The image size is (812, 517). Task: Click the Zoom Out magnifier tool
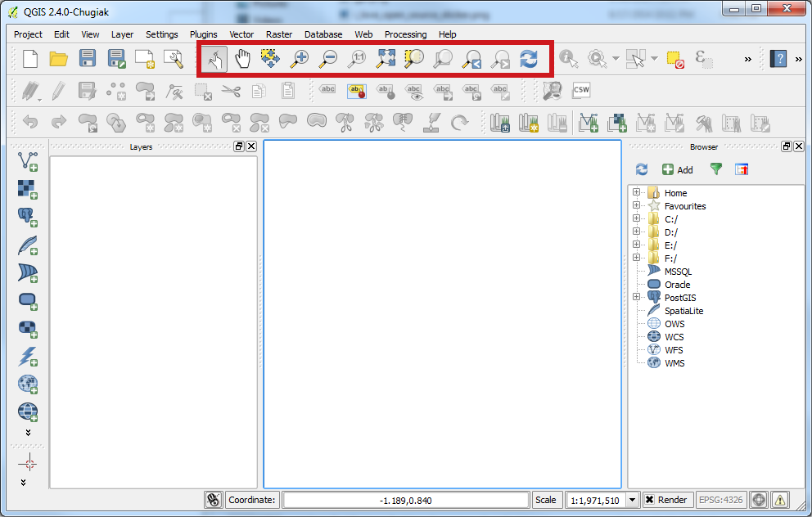[327, 58]
